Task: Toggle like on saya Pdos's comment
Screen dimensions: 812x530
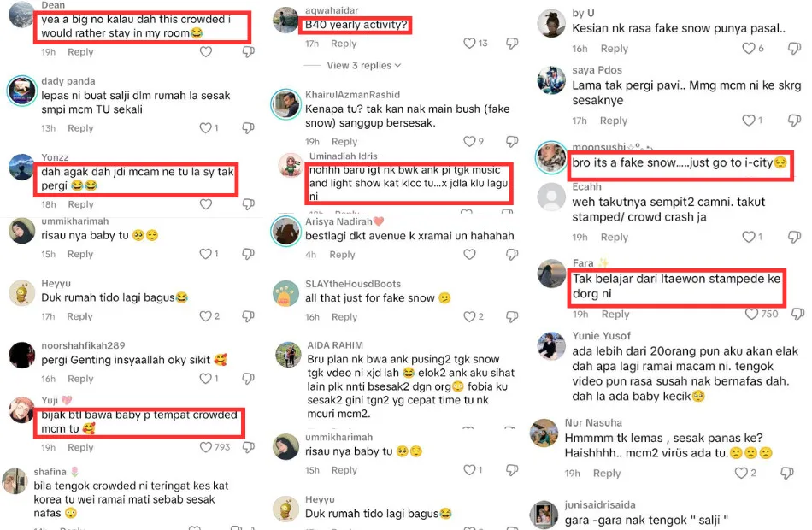Action: click(x=750, y=121)
